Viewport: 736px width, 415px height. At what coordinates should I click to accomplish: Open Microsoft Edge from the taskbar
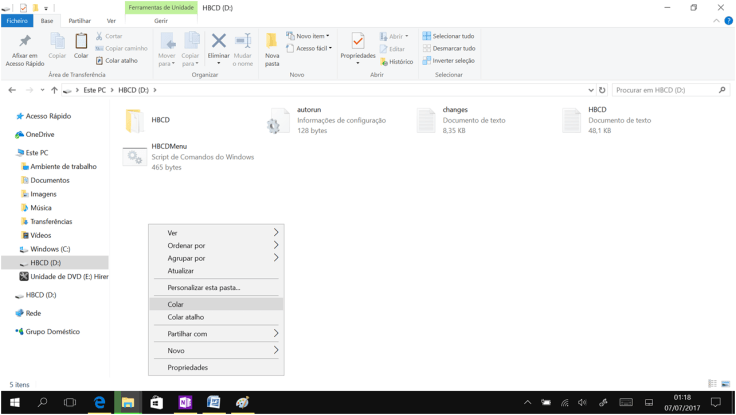(x=99, y=402)
